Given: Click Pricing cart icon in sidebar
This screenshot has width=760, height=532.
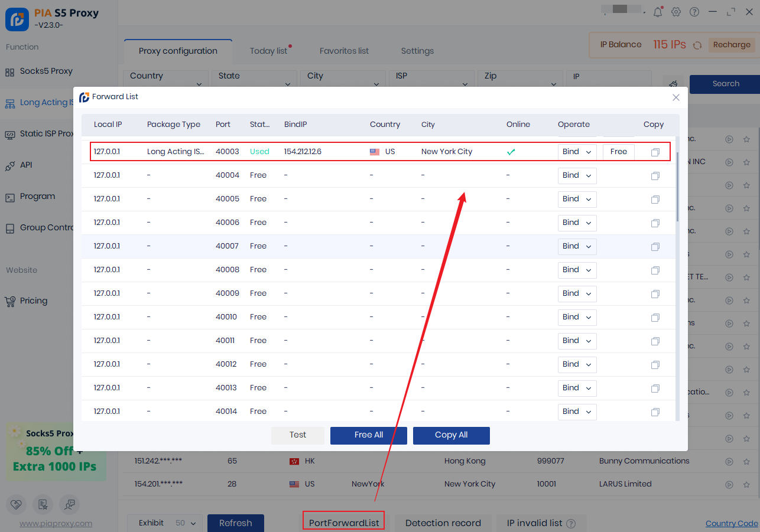Looking at the screenshot, I should pyautogui.click(x=10, y=301).
